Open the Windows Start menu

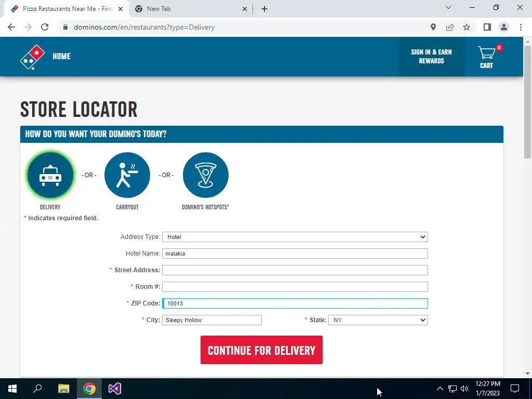12,389
